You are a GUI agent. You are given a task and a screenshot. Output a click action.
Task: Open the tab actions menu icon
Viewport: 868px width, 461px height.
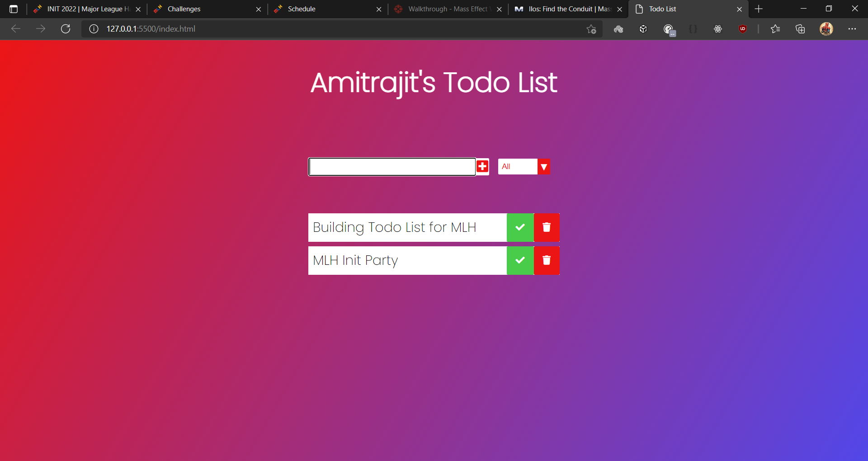(x=14, y=9)
